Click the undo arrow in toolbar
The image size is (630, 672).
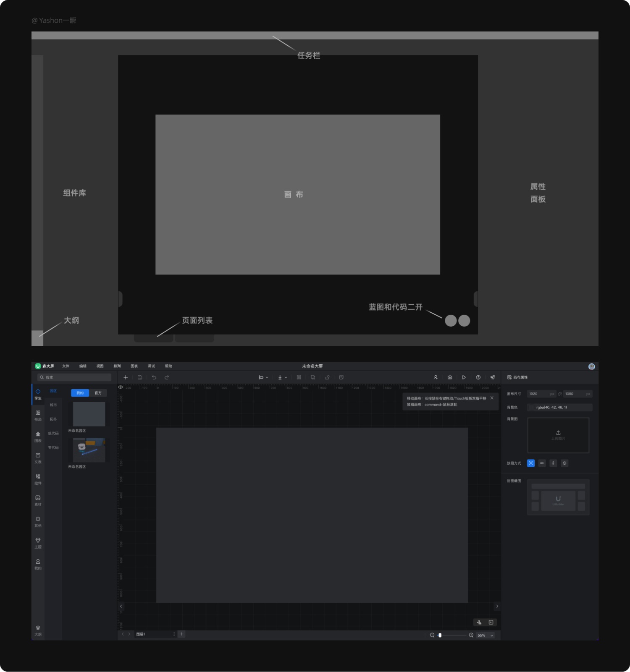tap(154, 377)
